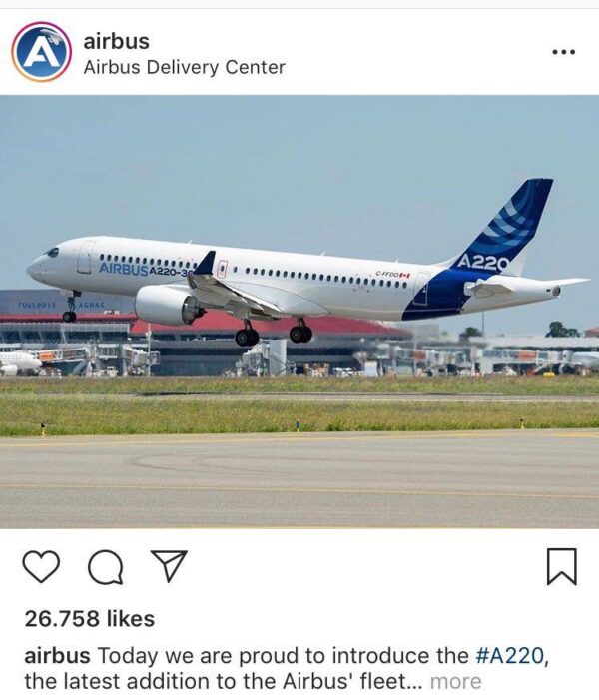The height and width of the screenshot is (700, 599).
Task: Tap the aircraft nose in the photo
Action: (37, 269)
